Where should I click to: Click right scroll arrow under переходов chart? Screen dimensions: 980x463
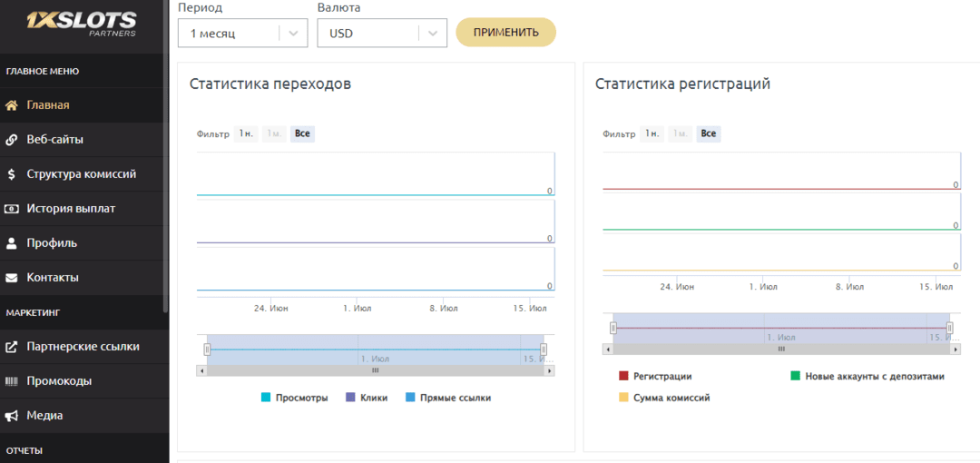pos(549,370)
